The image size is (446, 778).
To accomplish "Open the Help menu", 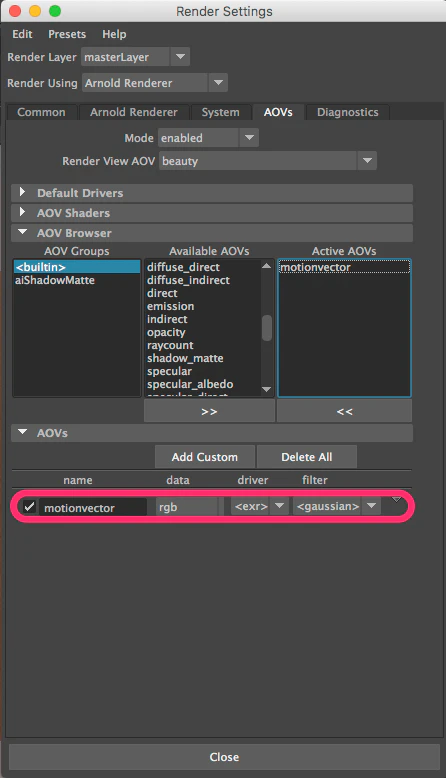I will (114, 34).
